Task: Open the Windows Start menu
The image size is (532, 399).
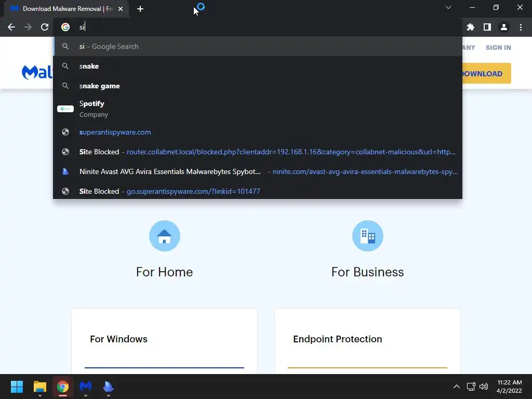Action: tap(17, 387)
